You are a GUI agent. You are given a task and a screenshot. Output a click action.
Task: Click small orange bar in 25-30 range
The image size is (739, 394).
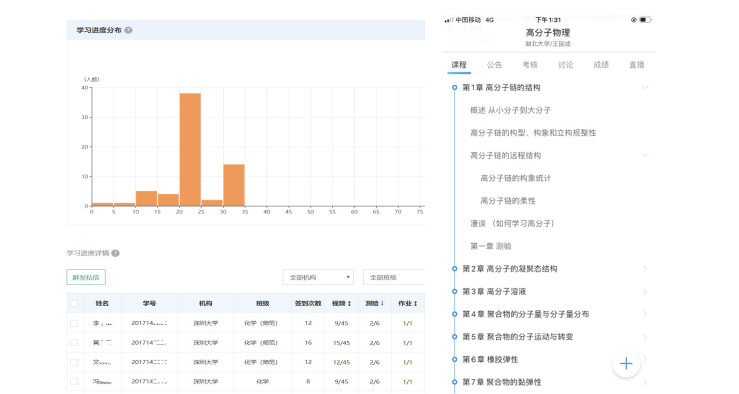(212, 203)
